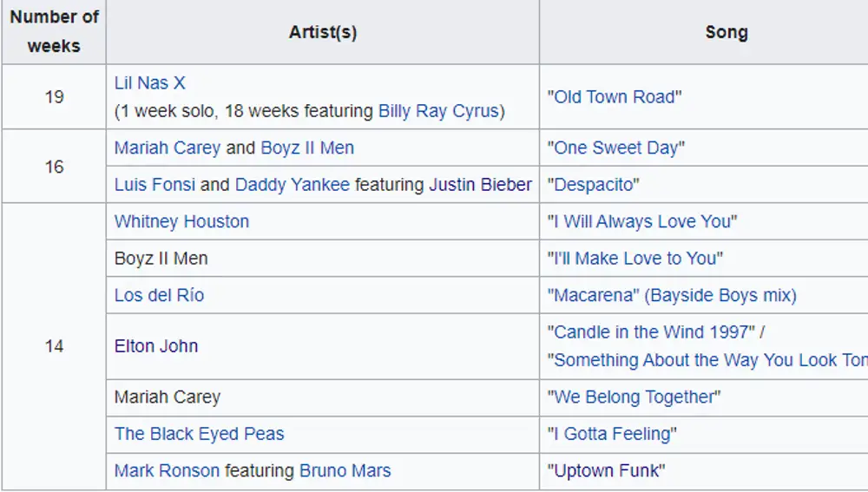
Task: Open the Lil Nas X artist link
Action: click(149, 83)
